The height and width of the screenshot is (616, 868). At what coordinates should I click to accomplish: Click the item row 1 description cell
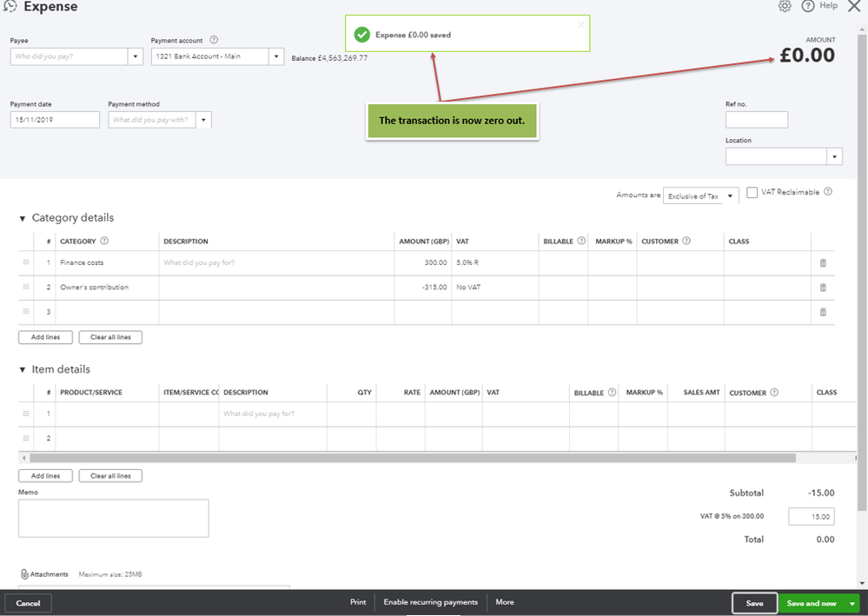pyautogui.click(x=273, y=414)
